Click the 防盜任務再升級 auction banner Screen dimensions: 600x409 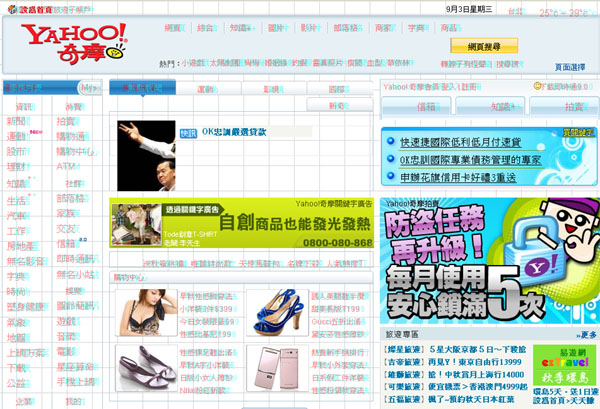tap(490, 261)
